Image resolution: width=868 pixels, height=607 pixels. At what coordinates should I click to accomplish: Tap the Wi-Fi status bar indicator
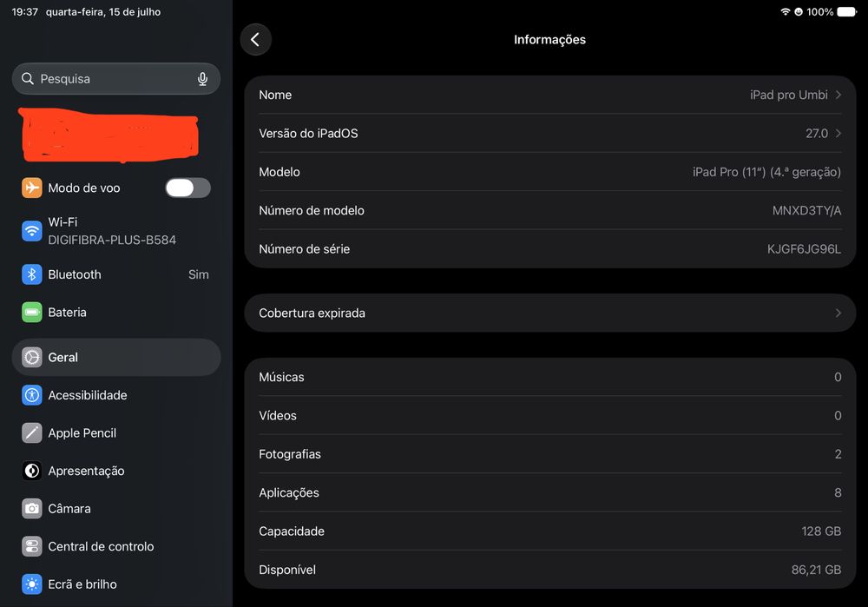[785, 11]
